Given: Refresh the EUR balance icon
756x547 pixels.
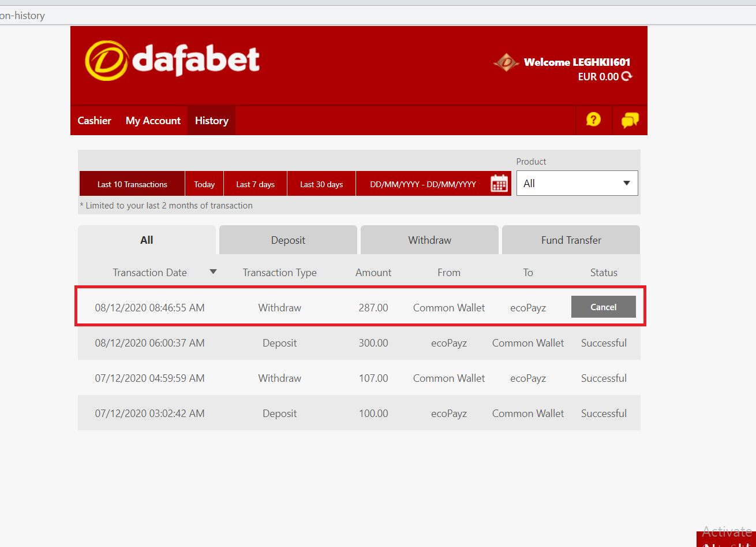Looking at the screenshot, I should tap(627, 76).
